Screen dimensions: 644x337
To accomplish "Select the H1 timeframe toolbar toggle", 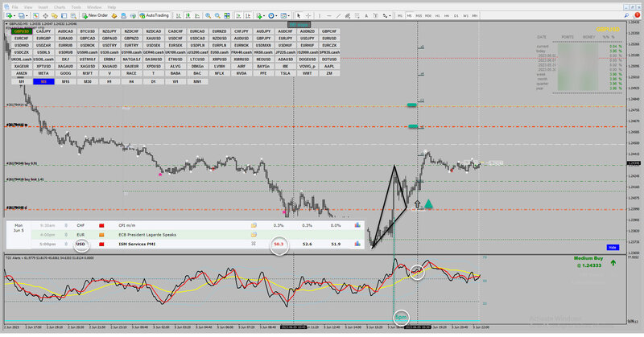I will coord(437,15).
